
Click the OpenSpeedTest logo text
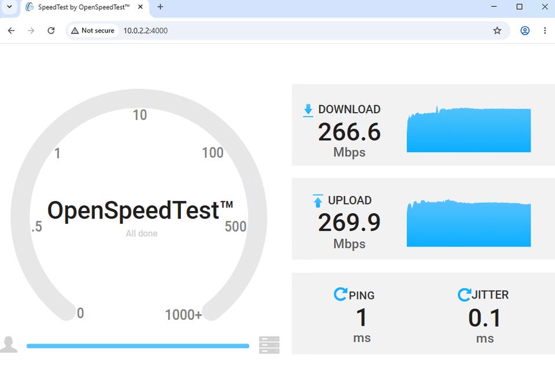point(140,210)
